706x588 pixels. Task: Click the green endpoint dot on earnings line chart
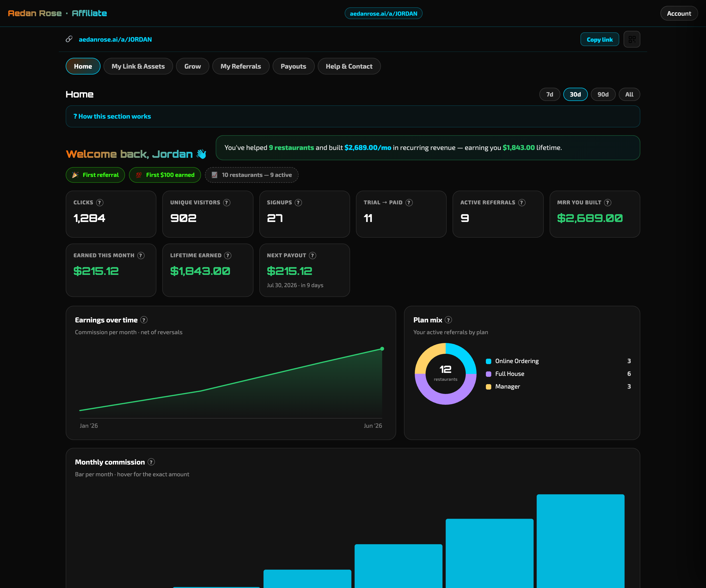382,349
